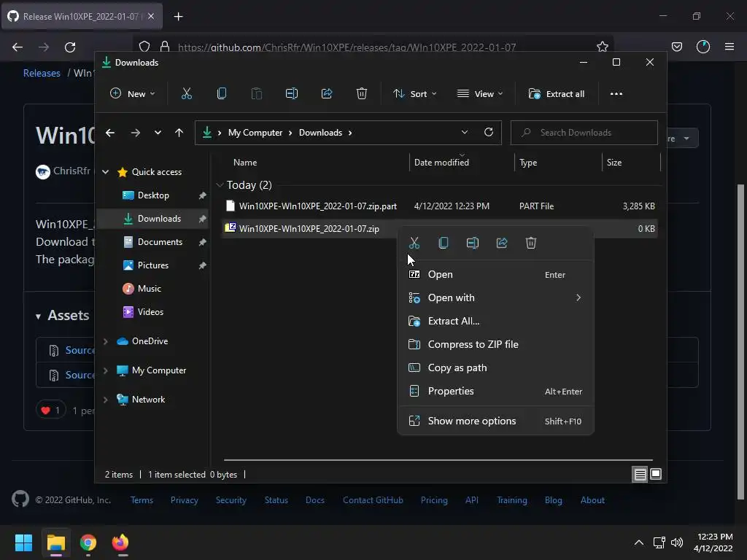Sort by Date modified column header
The width and height of the screenshot is (747, 560).
tap(441, 163)
